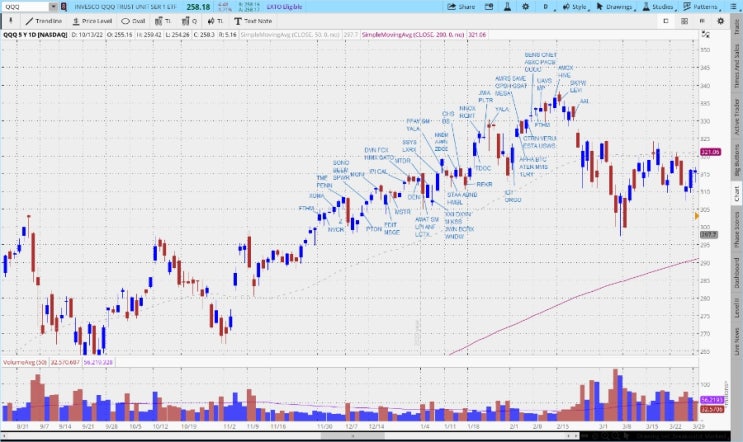The width and height of the screenshot is (743, 442).
Task: Select the Chart side tab
Action: point(737,193)
